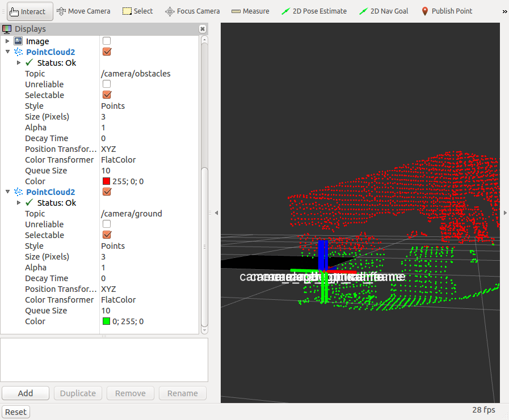Select the 2D Pose Estimate tool
This screenshot has height=420, width=509.
[314, 11]
